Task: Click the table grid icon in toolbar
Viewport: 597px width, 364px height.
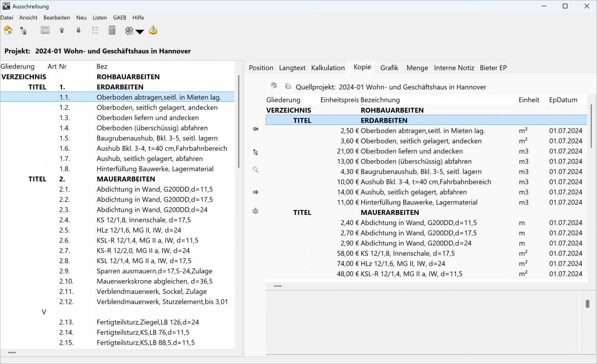Action: pyautogui.click(x=45, y=30)
